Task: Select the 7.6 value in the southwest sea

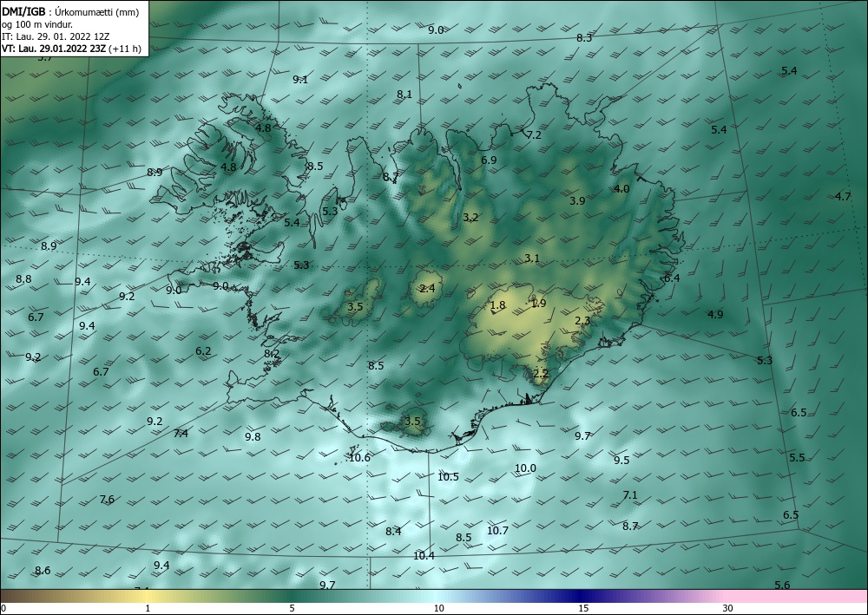Action: (x=107, y=500)
